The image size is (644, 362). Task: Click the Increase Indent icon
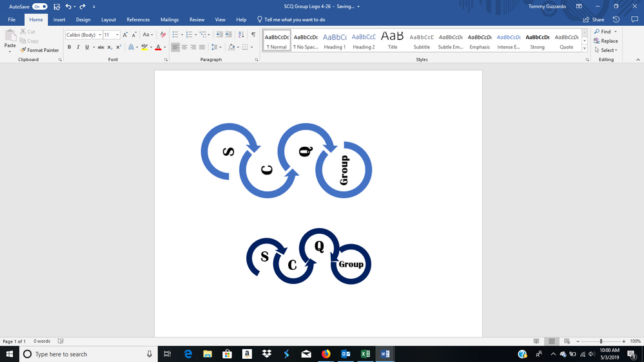(x=229, y=35)
